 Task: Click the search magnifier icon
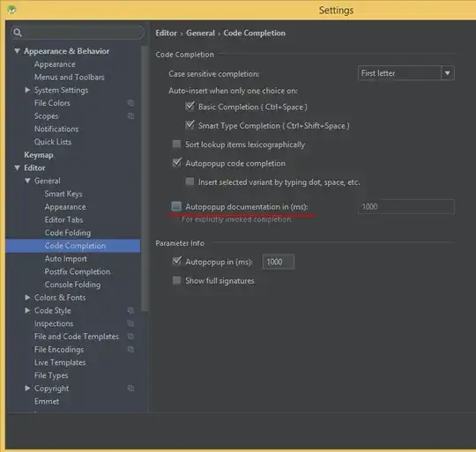coord(18,33)
